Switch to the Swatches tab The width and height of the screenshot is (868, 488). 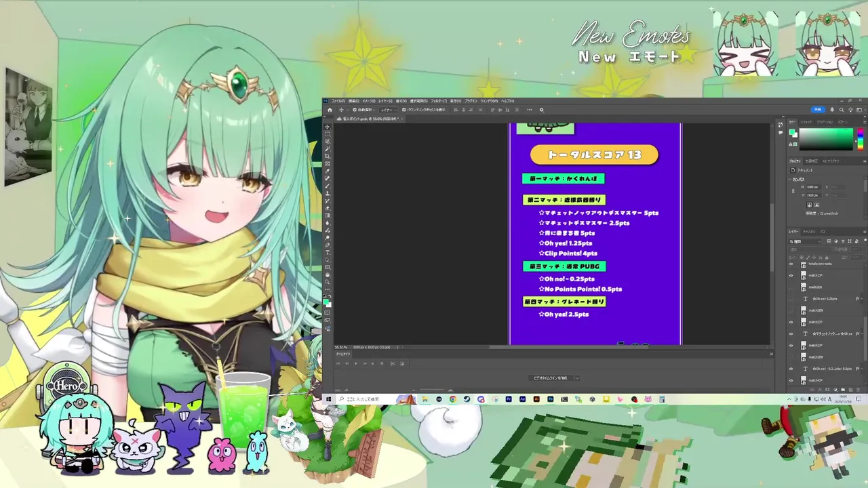[806, 122]
